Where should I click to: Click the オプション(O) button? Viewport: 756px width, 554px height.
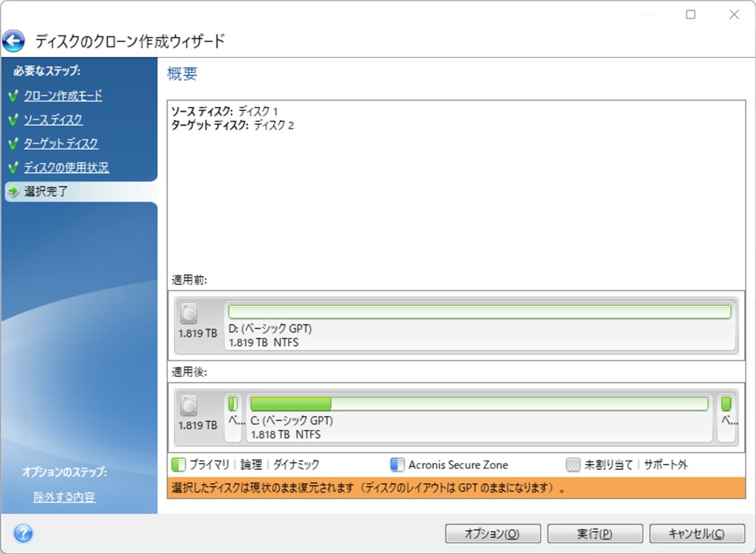492,534
